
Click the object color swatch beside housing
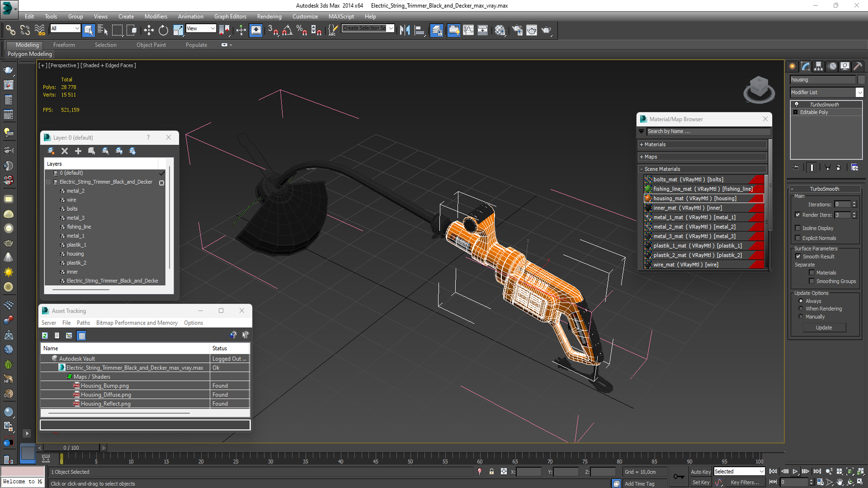point(861,80)
